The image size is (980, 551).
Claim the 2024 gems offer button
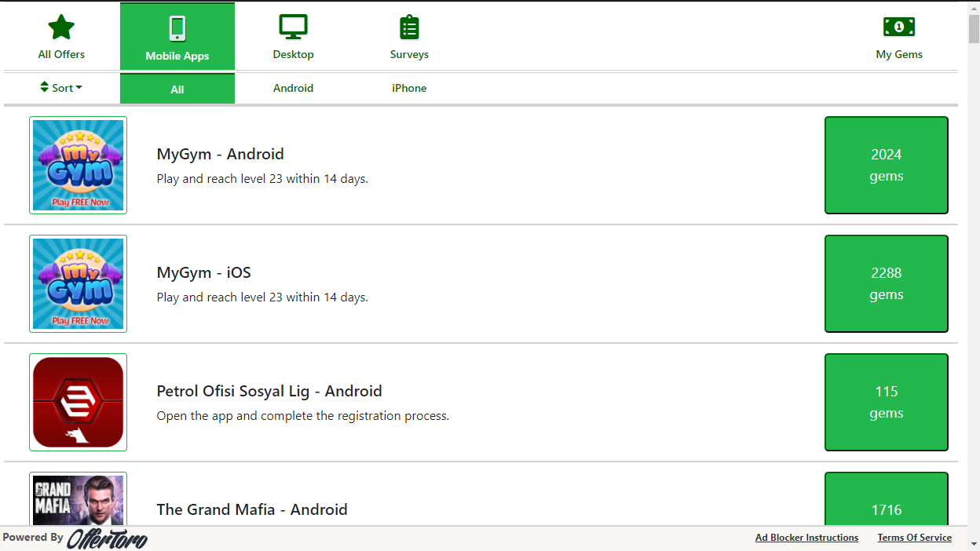coord(886,165)
